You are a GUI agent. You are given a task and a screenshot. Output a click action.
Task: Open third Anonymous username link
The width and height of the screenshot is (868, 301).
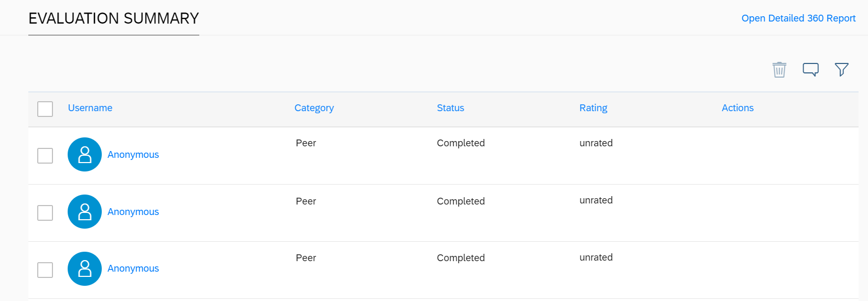click(x=133, y=268)
